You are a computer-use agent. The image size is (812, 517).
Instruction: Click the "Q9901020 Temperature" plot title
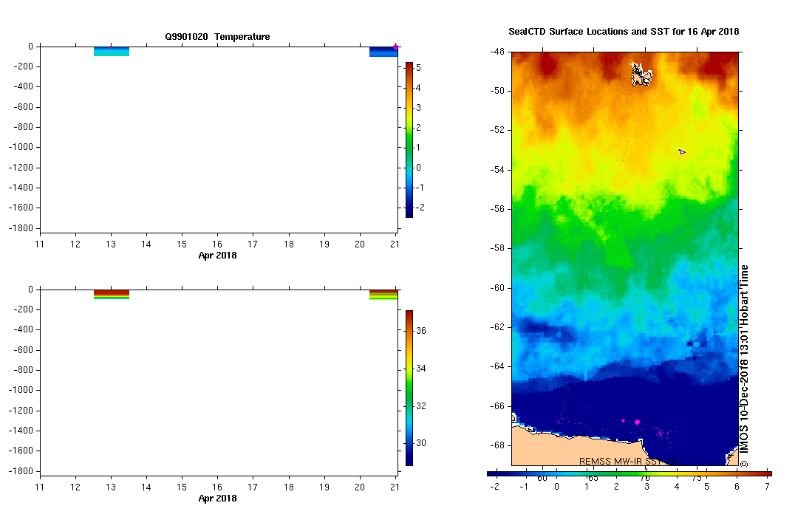[x=217, y=37]
